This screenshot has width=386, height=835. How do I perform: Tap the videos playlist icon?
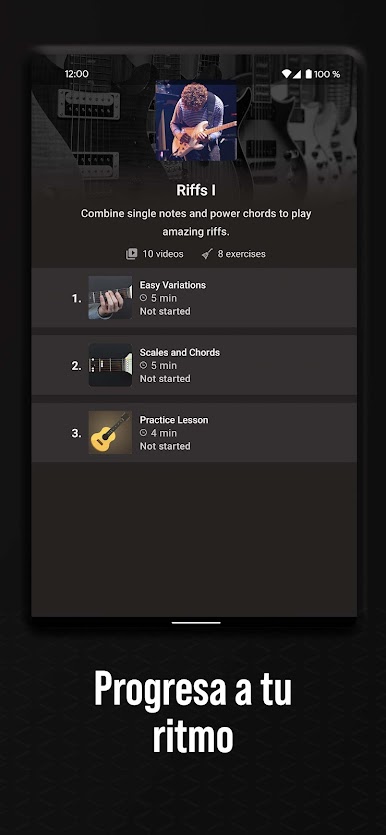(132, 254)
